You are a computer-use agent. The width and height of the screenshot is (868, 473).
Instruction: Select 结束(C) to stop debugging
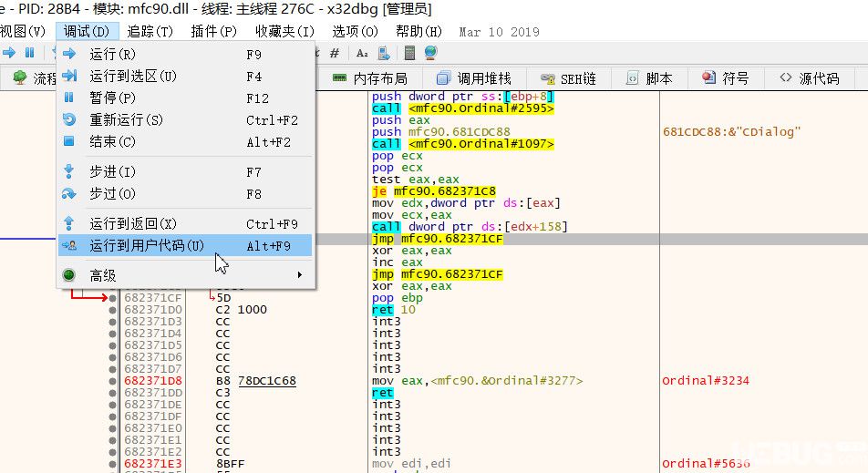point(185,141)
